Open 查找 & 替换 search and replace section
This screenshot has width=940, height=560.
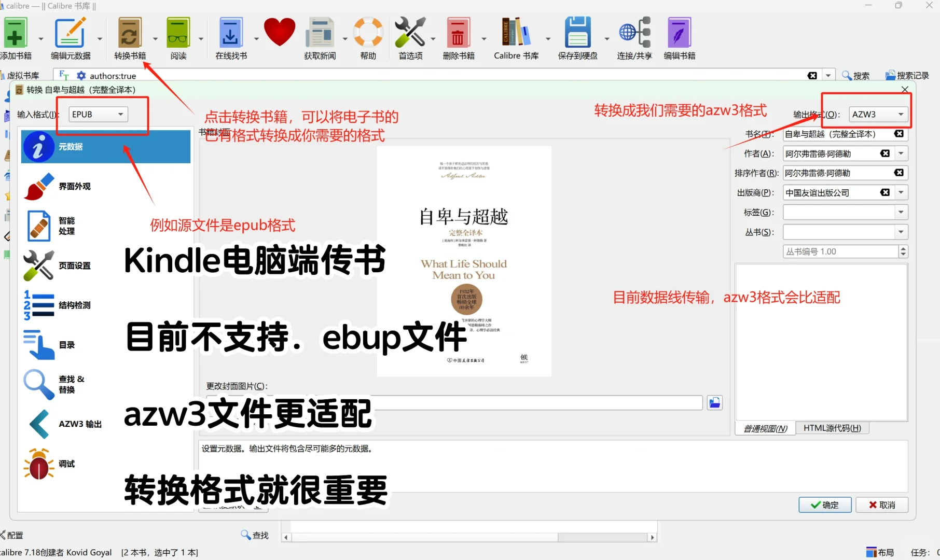(x=106, y=384)
